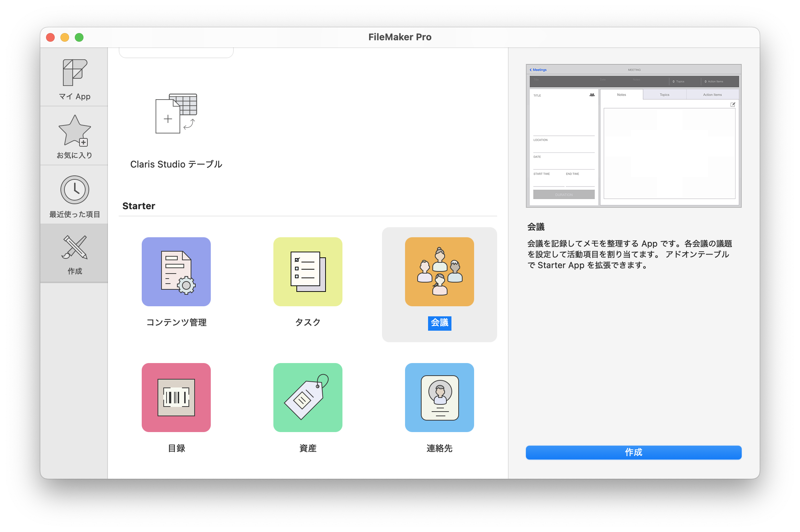The image size is (800, 532).
Task: Minimize the FileMaker Pro window
Action: 65,37
